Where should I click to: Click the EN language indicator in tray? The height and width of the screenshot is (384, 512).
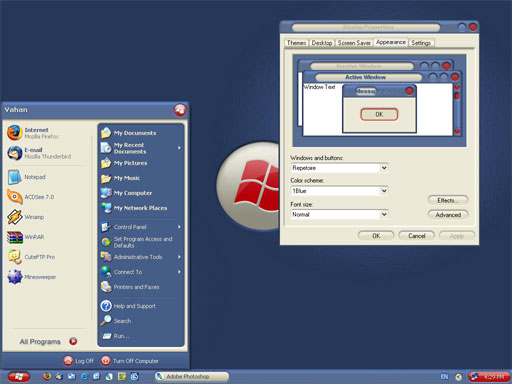(x=444, y=377)
